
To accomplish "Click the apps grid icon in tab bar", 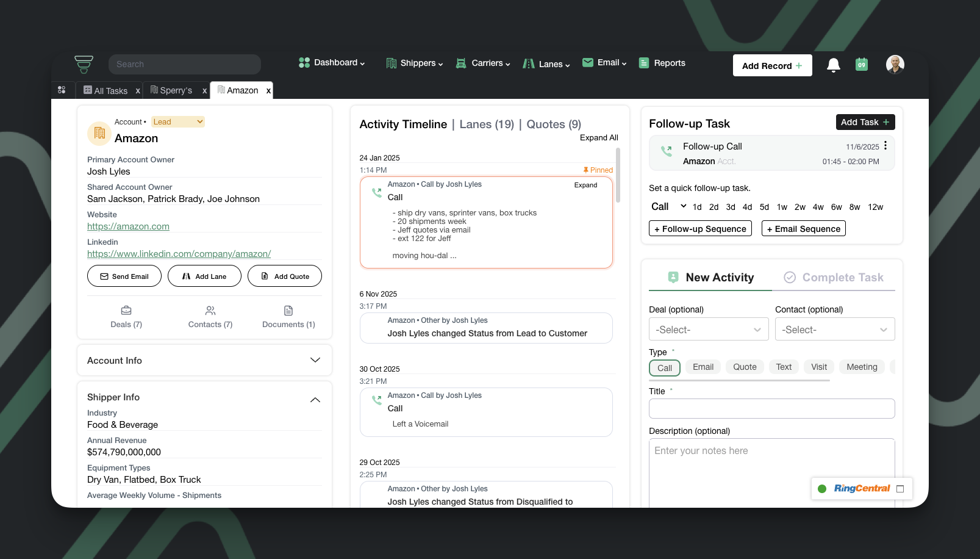I will (62, 90).
